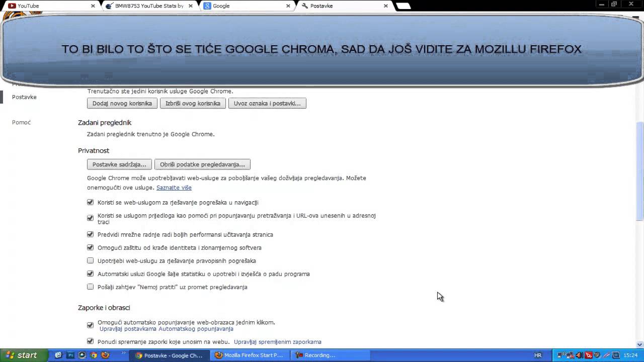Click the volume speaker tray icon
Viewport: 644px width, 362px height.
tap(579, 355)
